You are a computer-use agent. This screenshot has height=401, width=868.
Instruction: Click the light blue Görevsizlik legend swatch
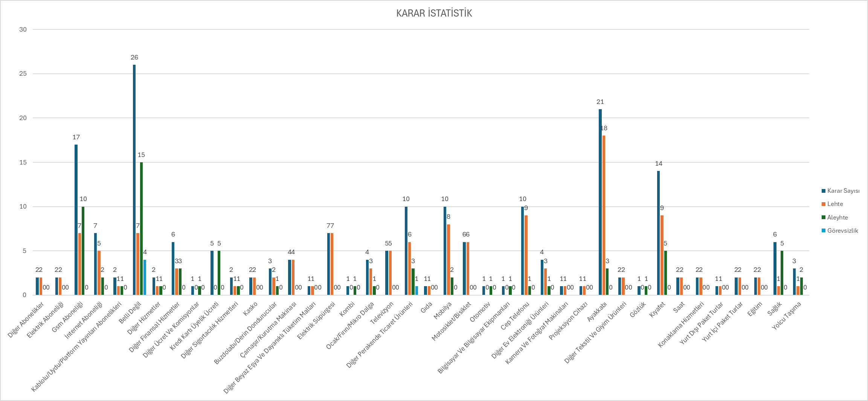click(824, 231)
